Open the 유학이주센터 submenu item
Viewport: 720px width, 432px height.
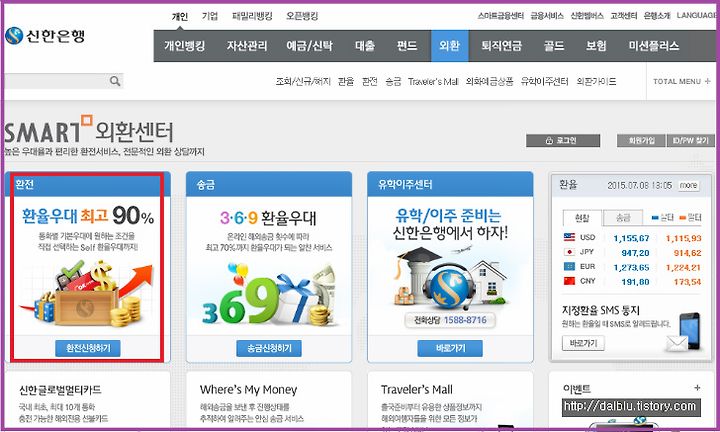(545, 82)
